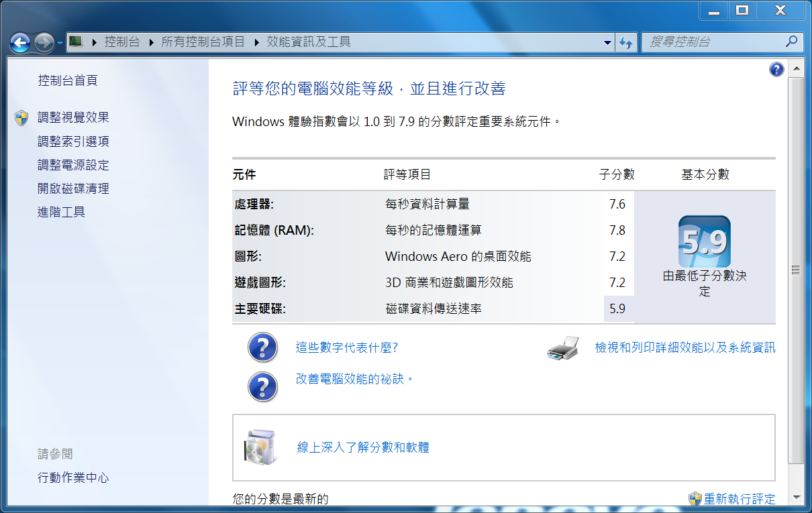This screenshot has height=513, width=812.
Task: Open 調整電源設定 link
Action: pos(73,165)
